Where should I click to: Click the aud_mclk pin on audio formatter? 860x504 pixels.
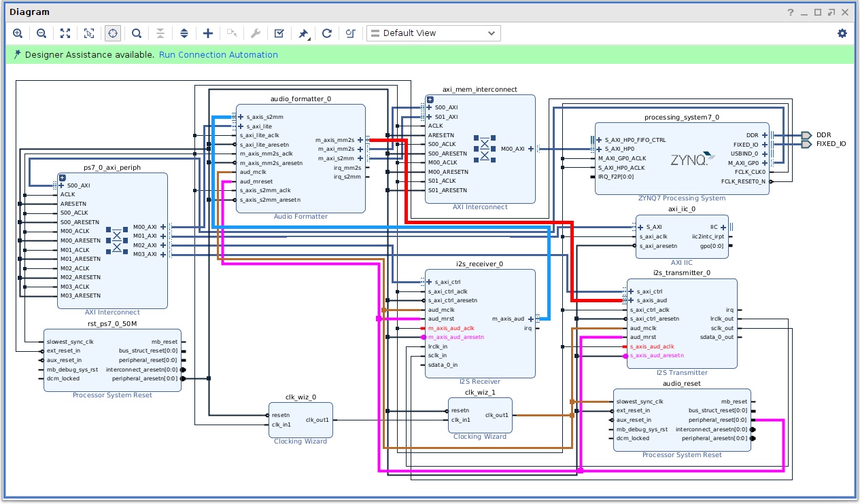[254, 172]
